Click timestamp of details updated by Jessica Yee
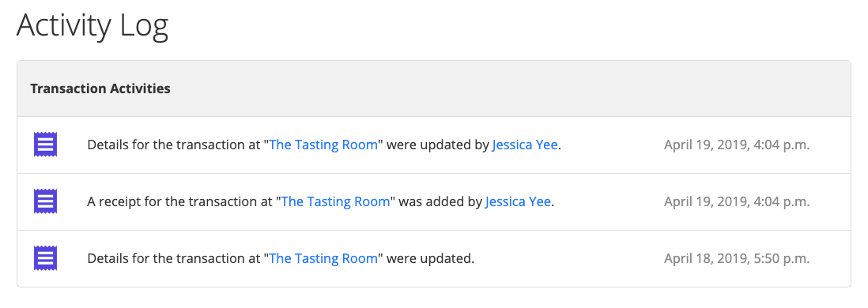The image size is (868, 308). pyautogui.click(x=737, y=145)
